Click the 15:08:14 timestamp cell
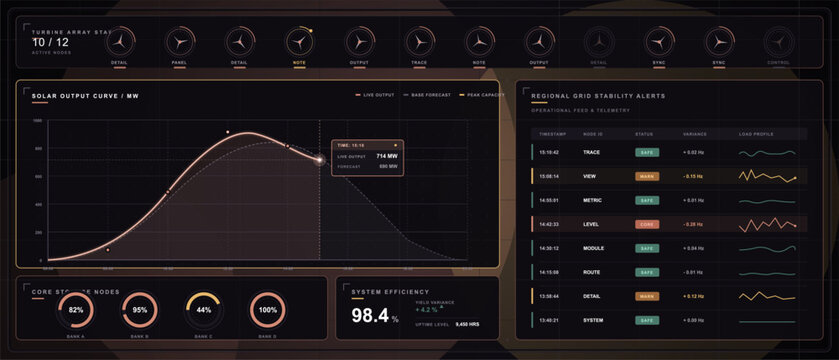Screen dimensions: 839x360 pyautogui.click(x=549, y=176)
